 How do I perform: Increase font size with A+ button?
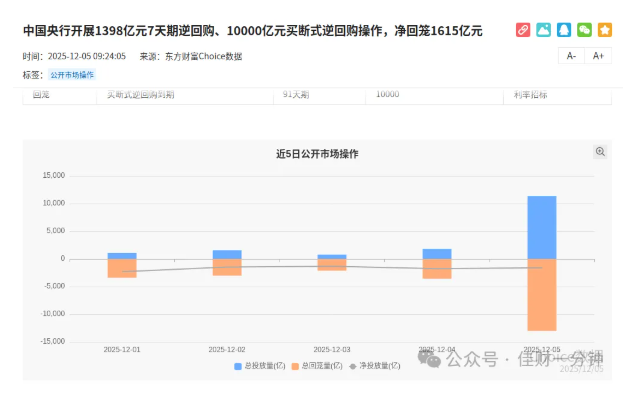598,56
